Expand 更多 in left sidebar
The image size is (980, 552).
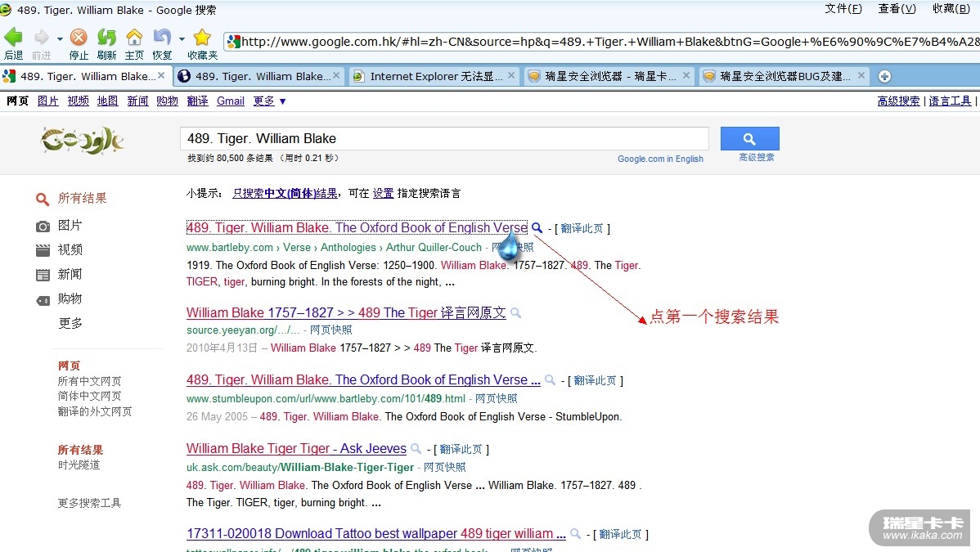[x=70, y=323]
